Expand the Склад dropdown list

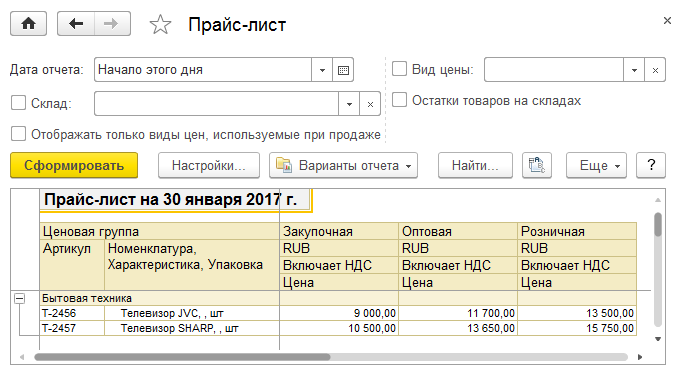pos(349,104)
